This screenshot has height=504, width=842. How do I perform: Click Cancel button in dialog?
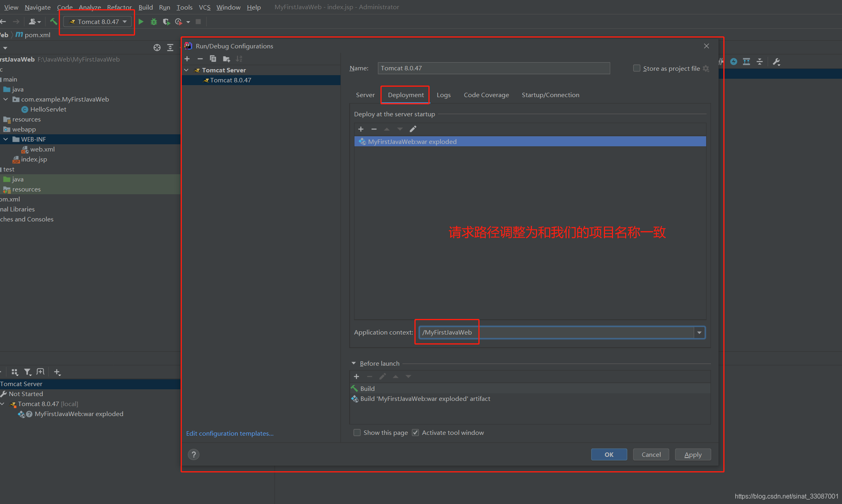coord(651,454)
